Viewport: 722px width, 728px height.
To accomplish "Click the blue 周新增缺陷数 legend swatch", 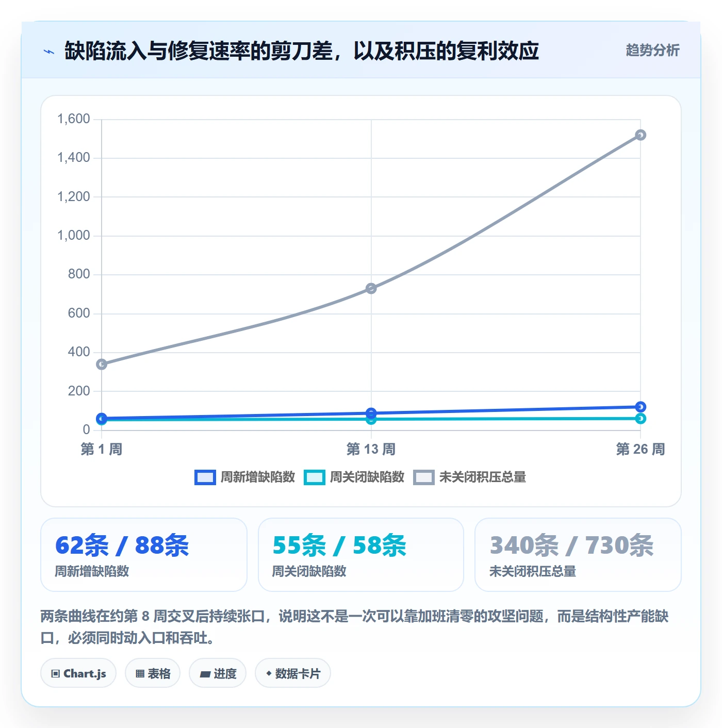I will point(205,477).
